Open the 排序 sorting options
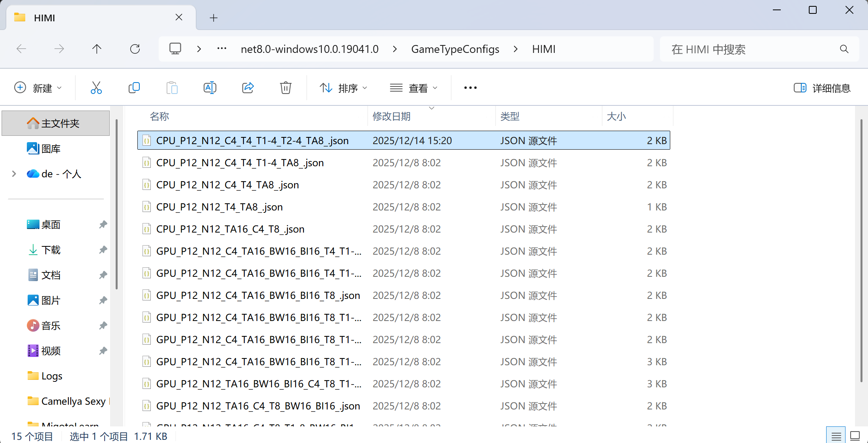The width and height of the screenshot is (868, 443). [x=343, y=88]
